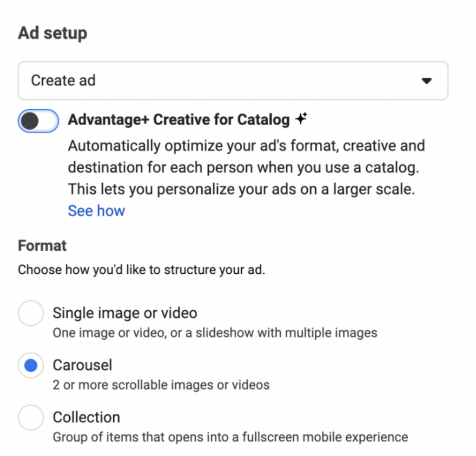Open the See how link
Screen dimensions: 476x456
96,211
